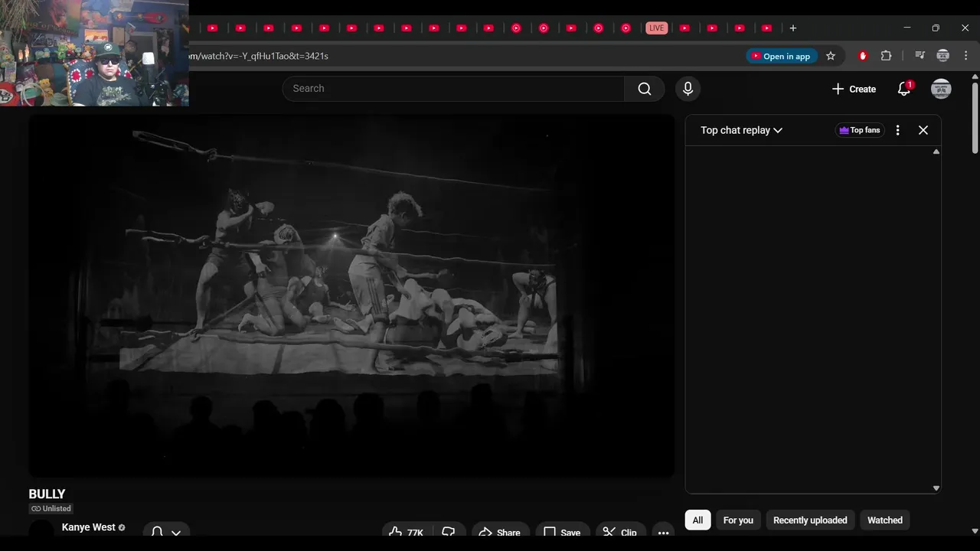Image resolution: width=980 pixels, height=551 pixels.
Task: Open the YouTube account avatar menu
Action: (941, 89)
